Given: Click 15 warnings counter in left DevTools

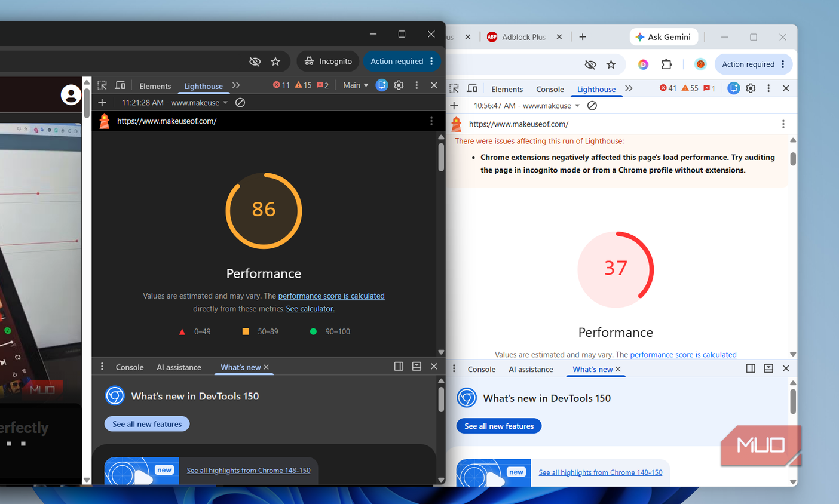Looking at the screenshot, I should tap(304, 85).
